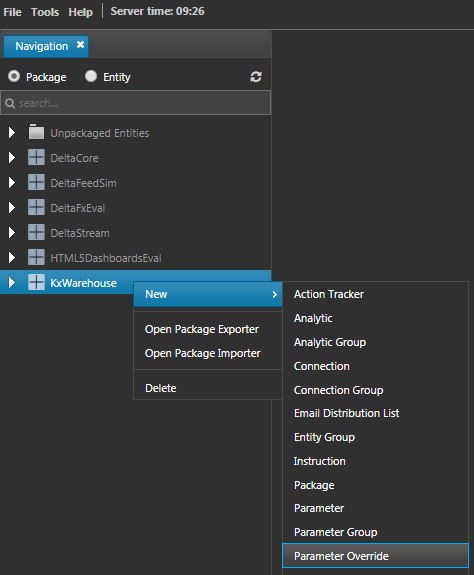Click the Server time display
The image size is (474, 575).
pos(157,11)
